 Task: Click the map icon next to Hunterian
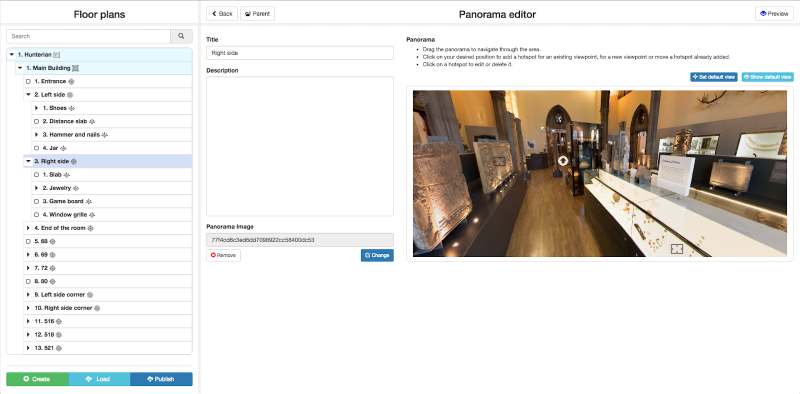click(x=57, y=55)
